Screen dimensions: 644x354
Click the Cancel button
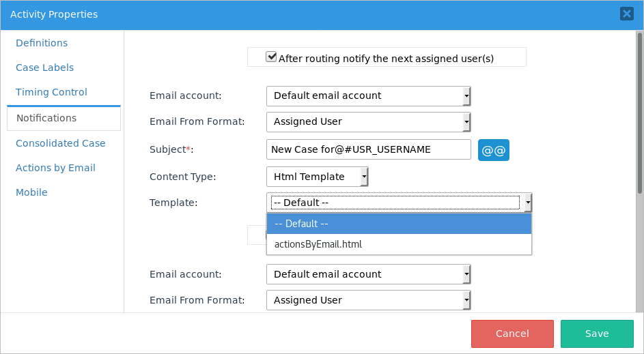(512, 334)
